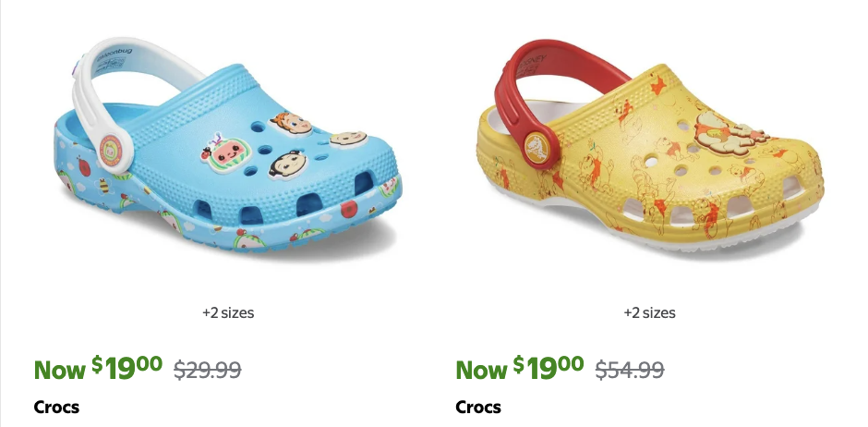Viewport: 868px width, 427px height.
Task: Click the Now $19.00 price under yellow clog
Action: click(x=520, y=369)
